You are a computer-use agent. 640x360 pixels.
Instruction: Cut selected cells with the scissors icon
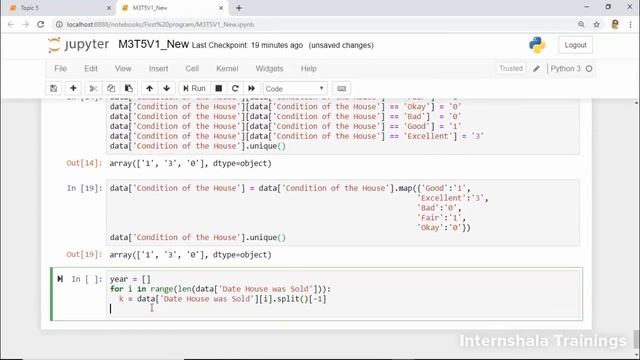(93, 89)
